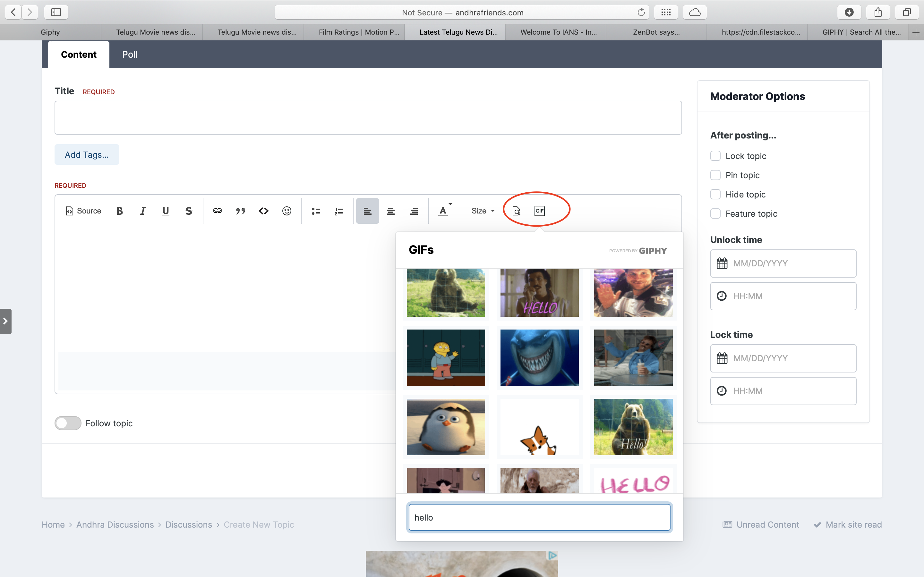Check the Lock topic checkbox

click(715, 156)
